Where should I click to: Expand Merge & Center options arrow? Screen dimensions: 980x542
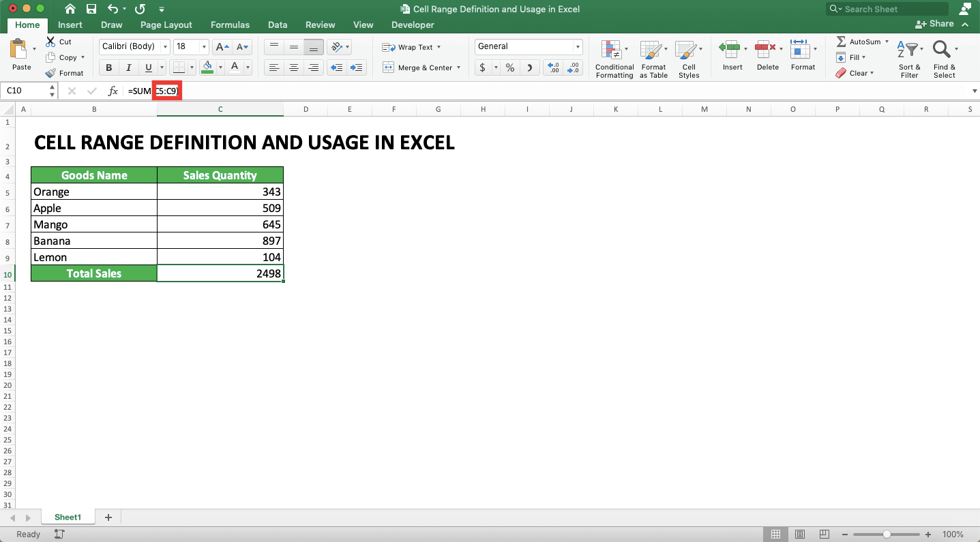click(458, 67)
